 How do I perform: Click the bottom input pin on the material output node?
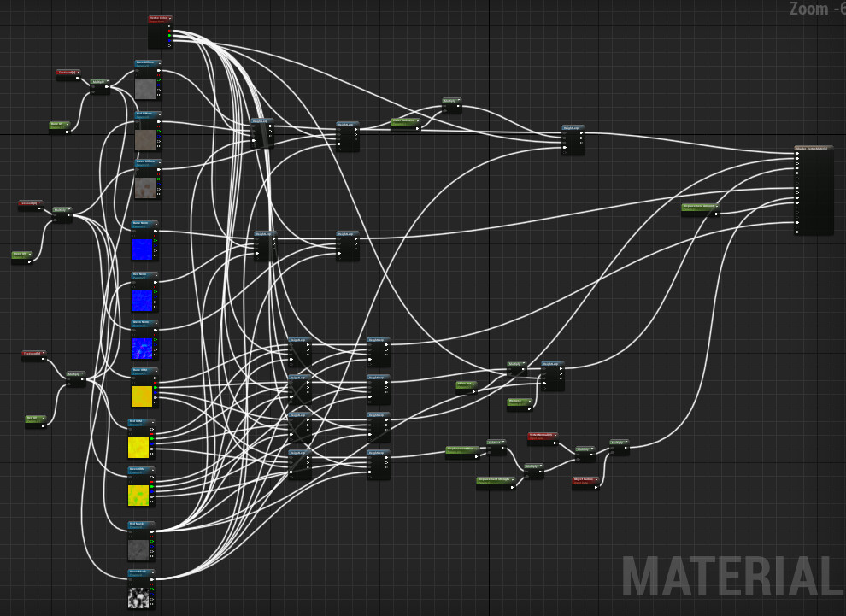pos(797,232)
